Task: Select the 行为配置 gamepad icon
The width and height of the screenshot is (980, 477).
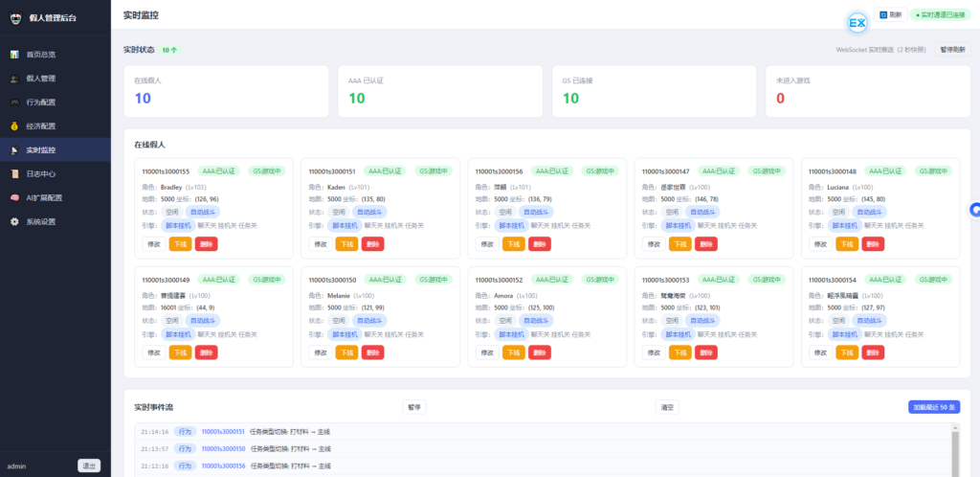Action: [14, 102]
